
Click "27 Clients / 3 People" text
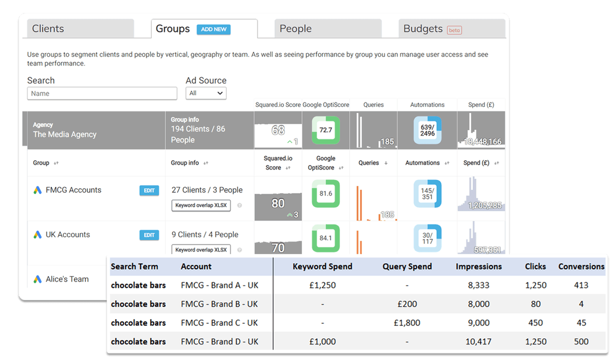coord(207,190)
